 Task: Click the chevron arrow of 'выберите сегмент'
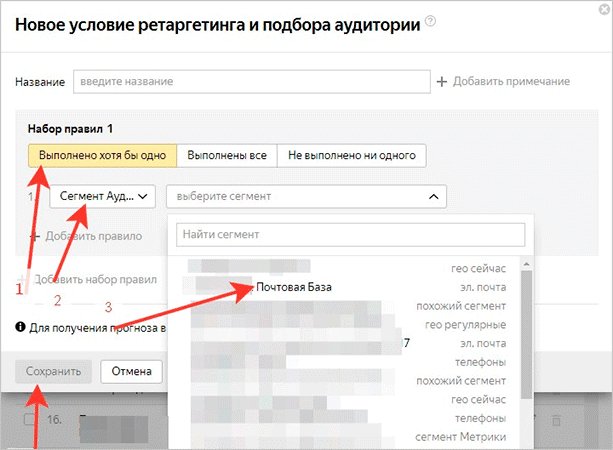tap(434, 197)
